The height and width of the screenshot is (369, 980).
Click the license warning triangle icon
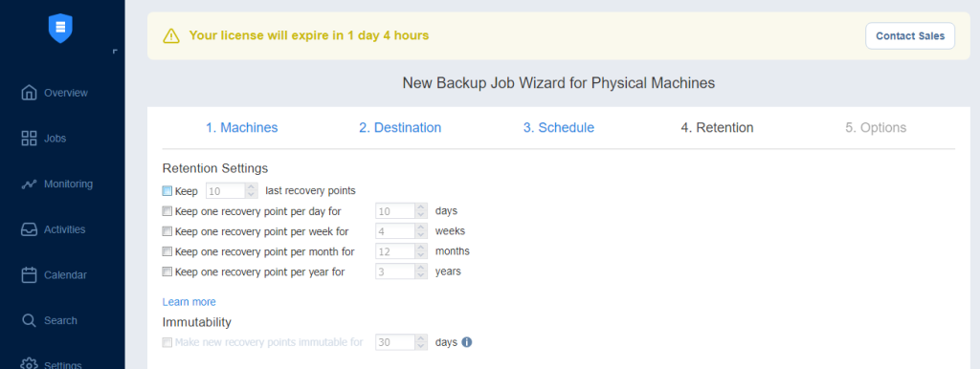click(171, 36)
